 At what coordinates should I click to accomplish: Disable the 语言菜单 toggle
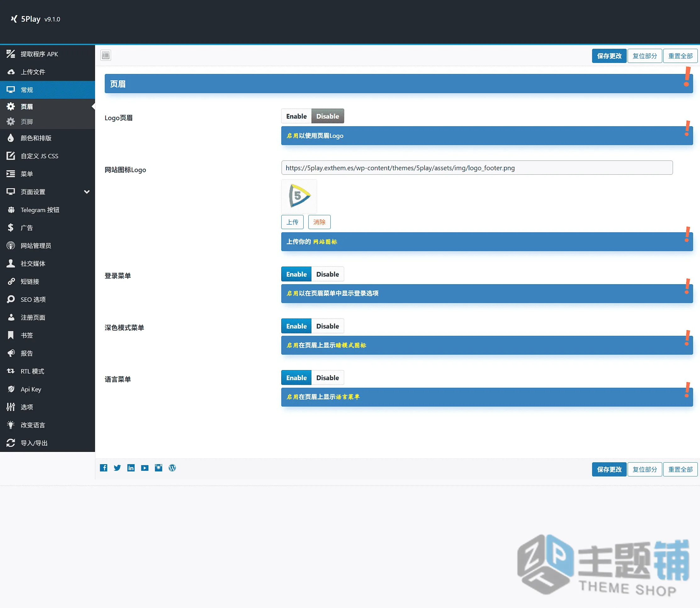tap(328, 378)
